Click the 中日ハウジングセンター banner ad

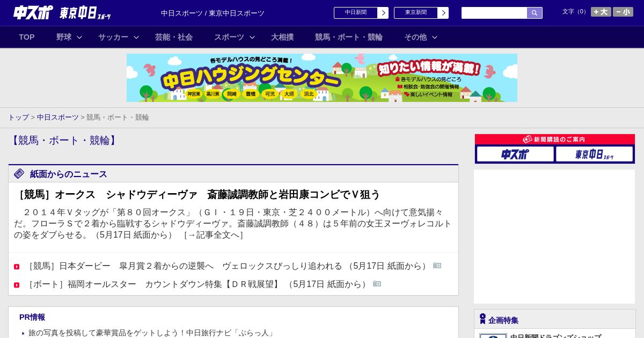(x=322, y=78)
